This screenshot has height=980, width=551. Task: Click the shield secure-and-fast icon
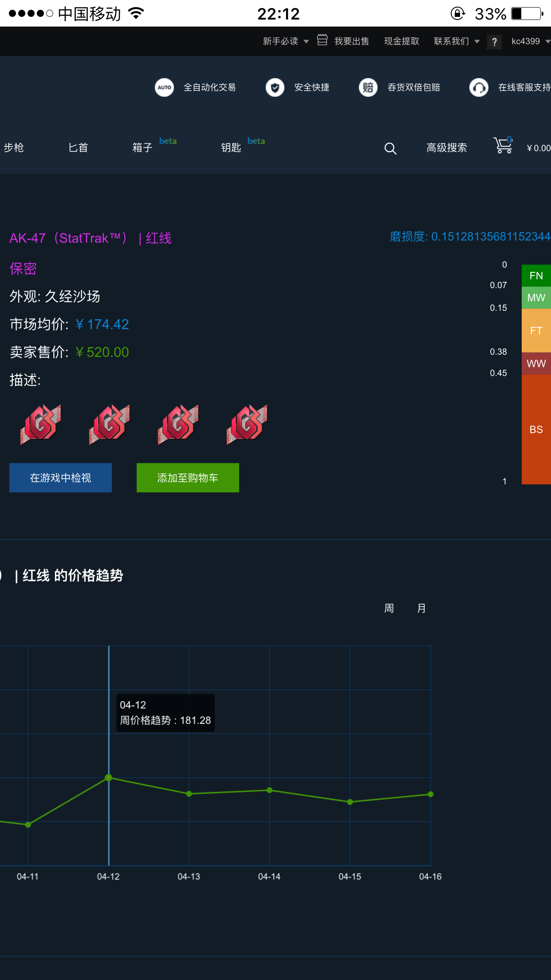point(275,87)
